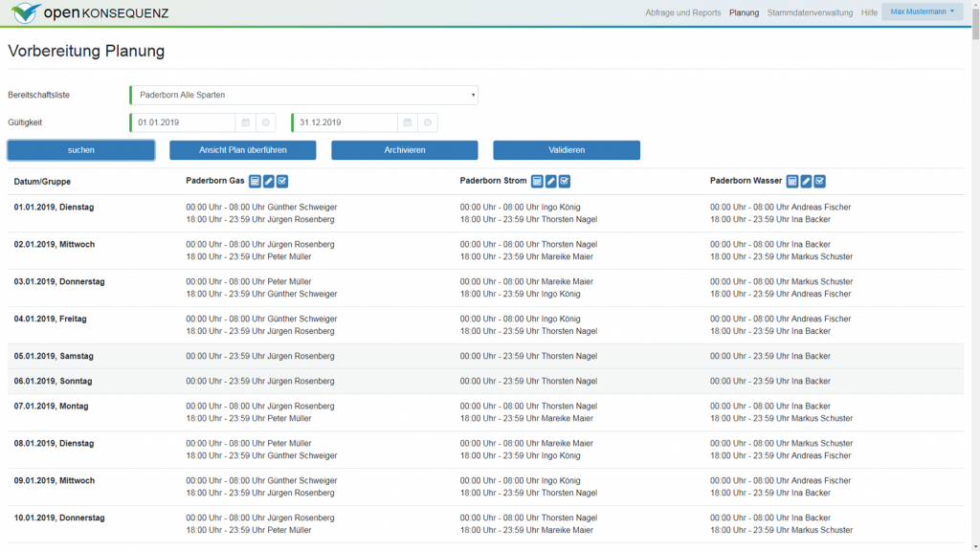
Task: Click the edit pencil for Paderborn Strom
Action: pos(551,181)
